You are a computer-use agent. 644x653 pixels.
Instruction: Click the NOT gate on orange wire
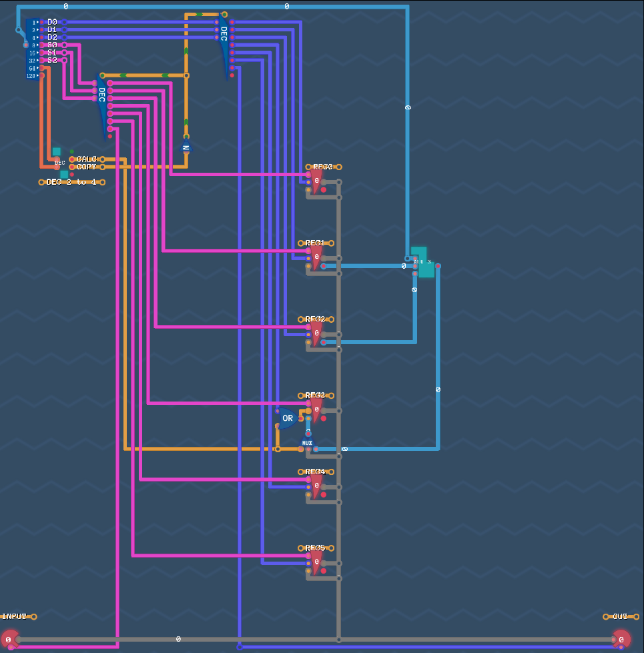[186, 147]
